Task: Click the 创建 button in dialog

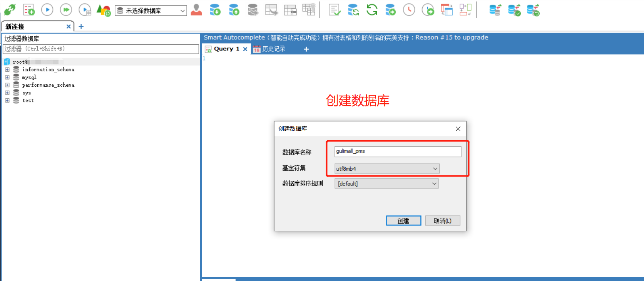Action: (403, 221)
